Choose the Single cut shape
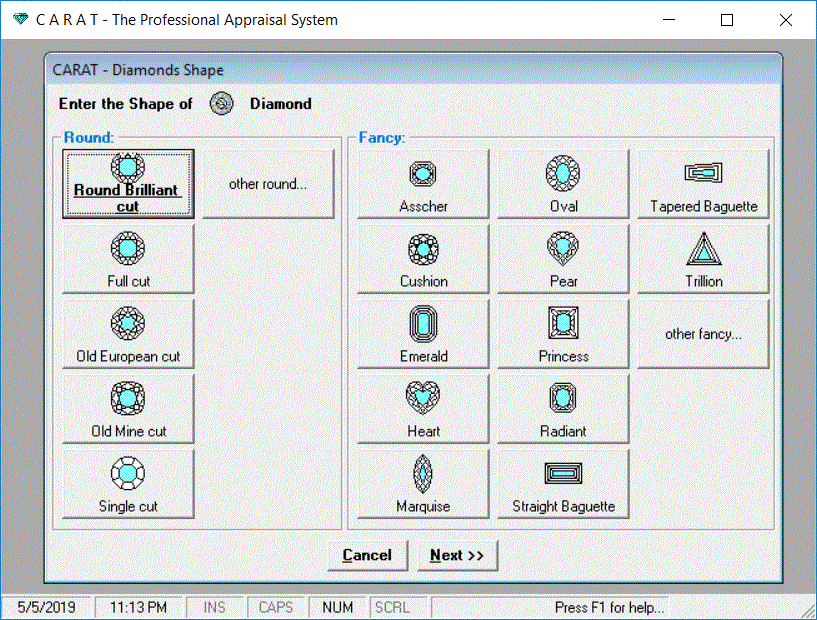 click(128, 484)
